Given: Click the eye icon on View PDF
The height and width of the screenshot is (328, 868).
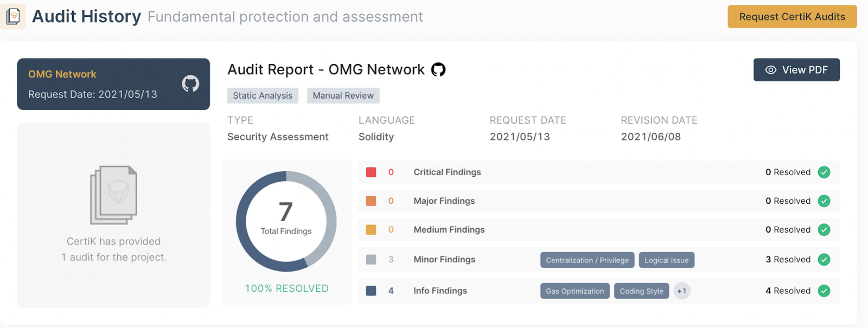Looking at the screenshot, I should point(770,70).
